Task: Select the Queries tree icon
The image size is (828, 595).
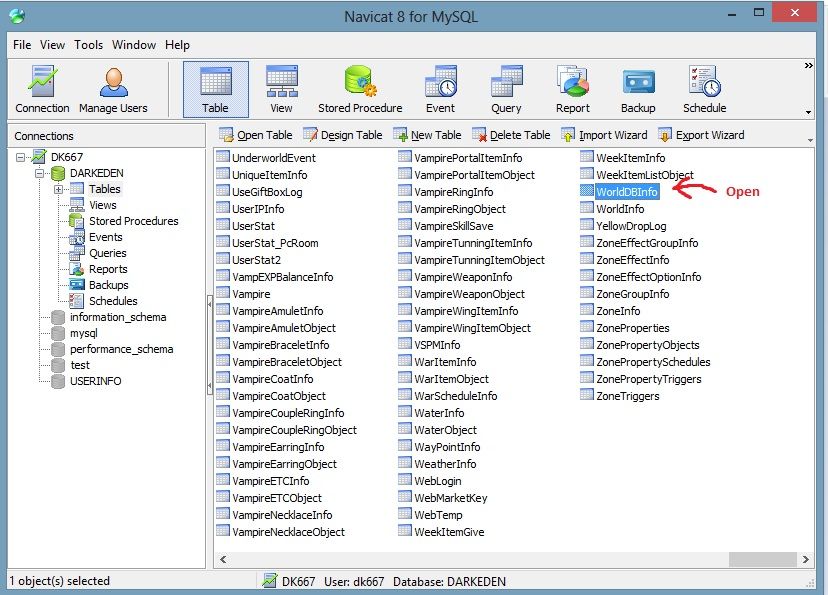Action: point(77,253)
